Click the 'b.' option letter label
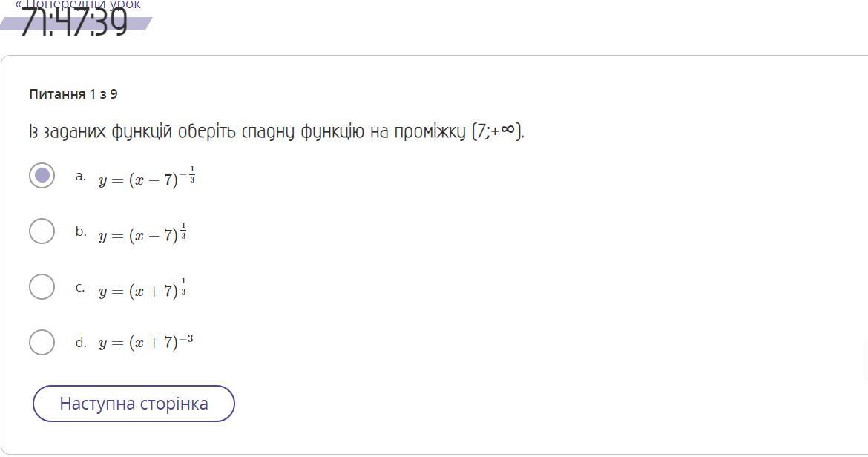 coord(81,231)
